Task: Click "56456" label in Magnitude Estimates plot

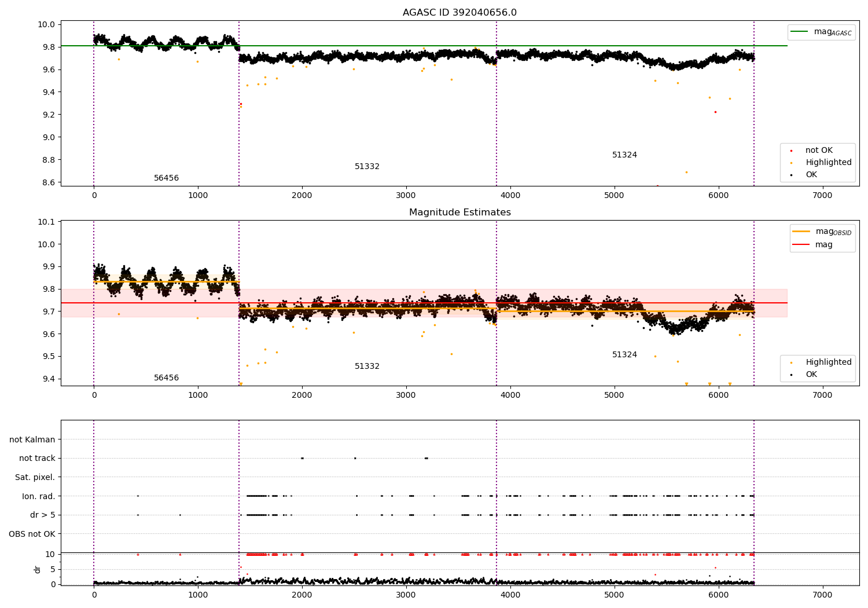Action: pyautogui.click(x=166, y=378)
